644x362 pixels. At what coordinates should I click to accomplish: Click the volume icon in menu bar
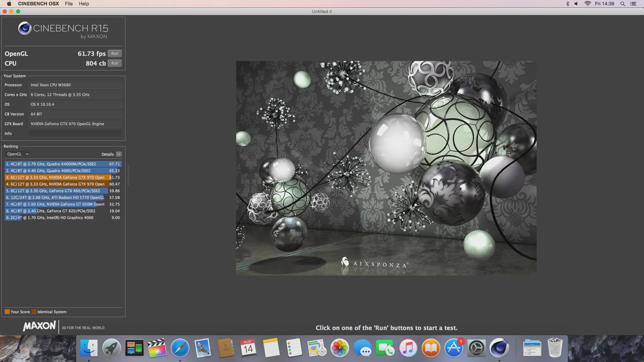(576, 4)
